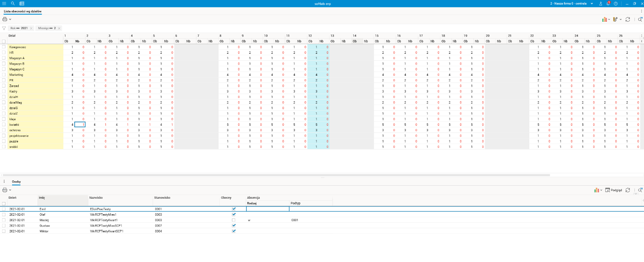The height and width of the screenshot is (262, 644).
Task: Toggle the Obecny checkbox for Wiktor
Action: 234,231
